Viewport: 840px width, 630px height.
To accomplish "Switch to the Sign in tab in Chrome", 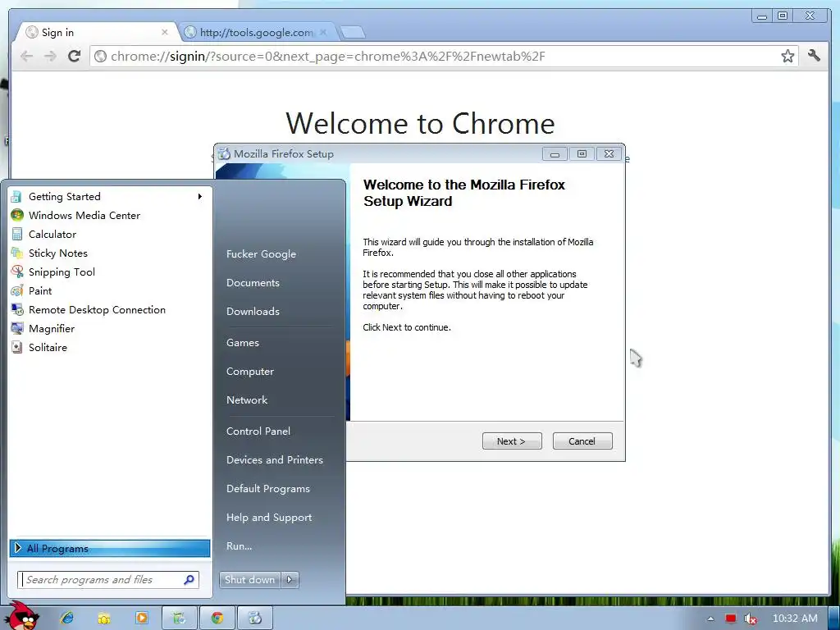I will [97, 32].
